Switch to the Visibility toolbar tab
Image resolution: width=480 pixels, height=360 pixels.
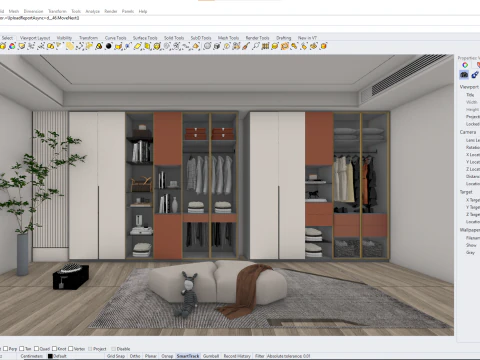pyautogui.click(x=64, y=38)
